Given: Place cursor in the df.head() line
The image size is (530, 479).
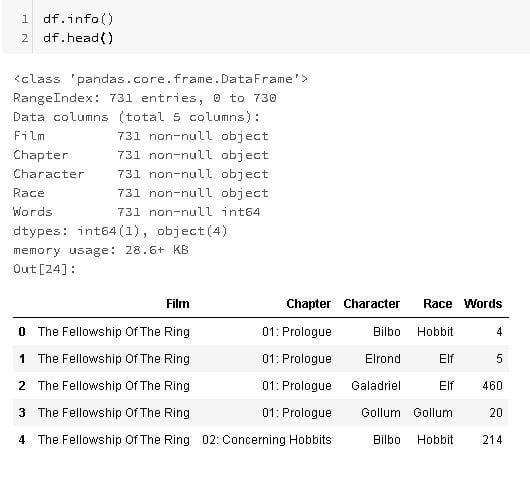Looking at the screenshot, I should coord(78,38).
